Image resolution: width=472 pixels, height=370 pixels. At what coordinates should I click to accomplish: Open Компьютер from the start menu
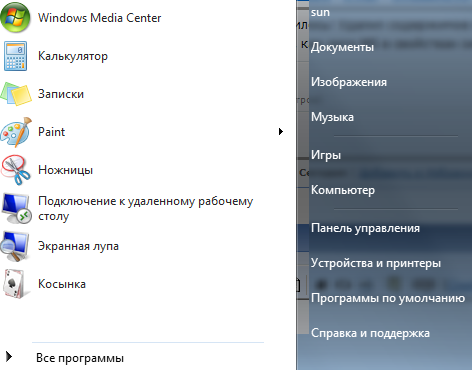(x=343, y=190)
